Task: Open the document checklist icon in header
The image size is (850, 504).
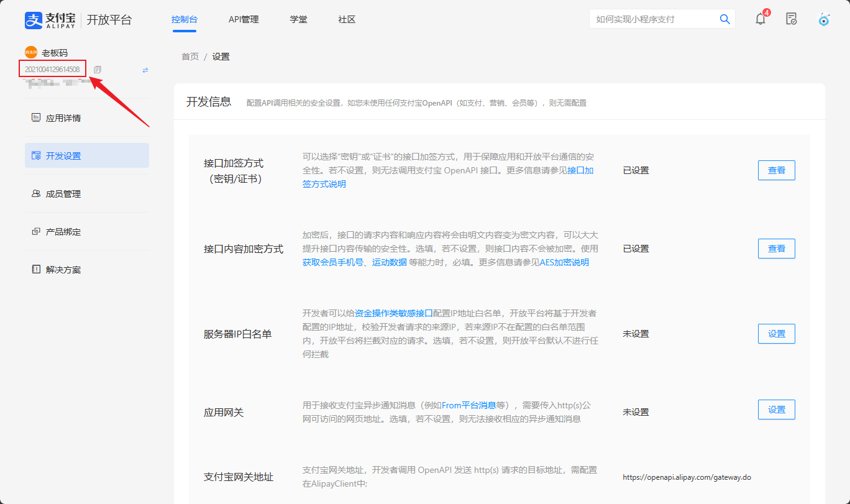Action: [791, 19]
